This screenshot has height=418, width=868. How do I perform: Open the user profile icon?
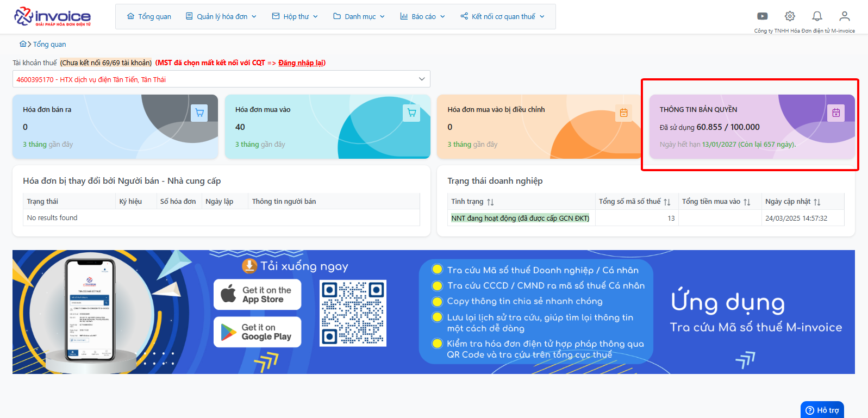point(844,16)
